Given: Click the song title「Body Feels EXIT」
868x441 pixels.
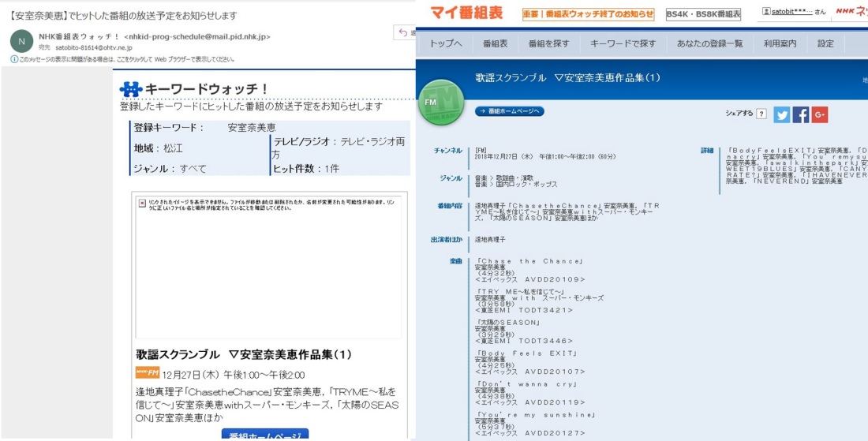Looking at the screenshot, I should click(528, 353).
